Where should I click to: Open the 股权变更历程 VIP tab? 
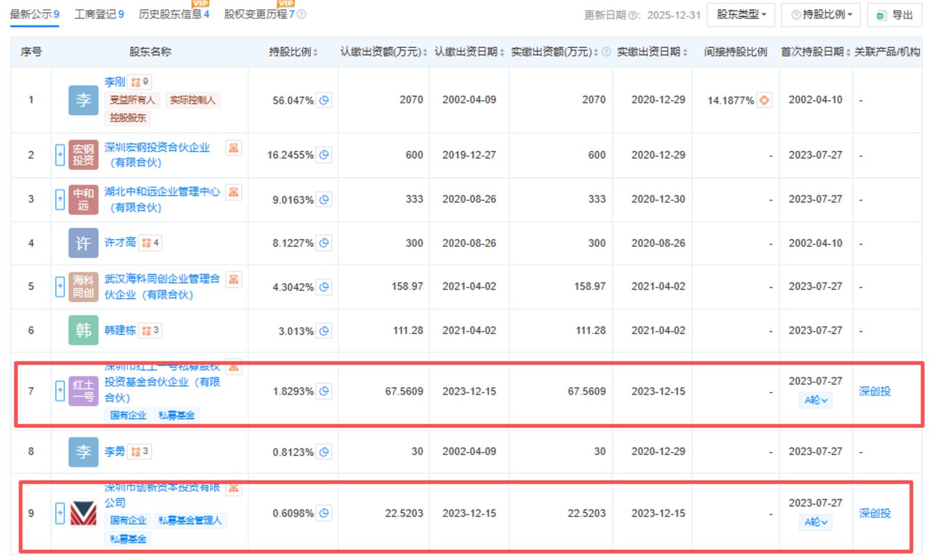pyautogui.click(x=259, y=14)
